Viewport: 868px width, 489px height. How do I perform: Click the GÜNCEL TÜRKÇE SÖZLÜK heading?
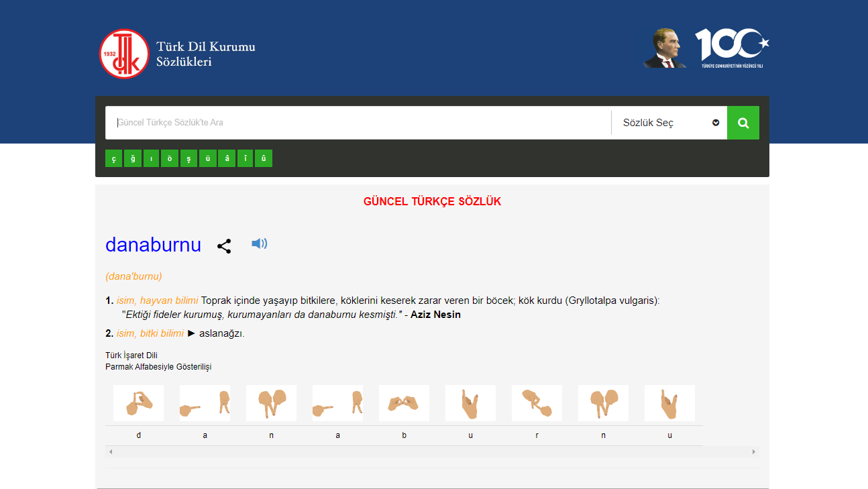pyautogui.click(x=432, y=201)
